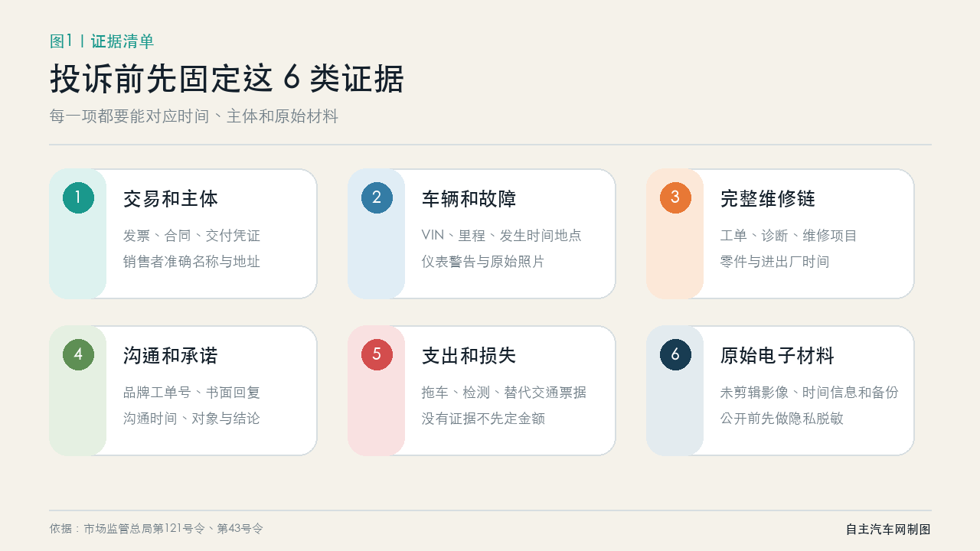Click the 自主汽车网制图 credit text
Viewport: 980px width, 551px height.
point(888,530)
